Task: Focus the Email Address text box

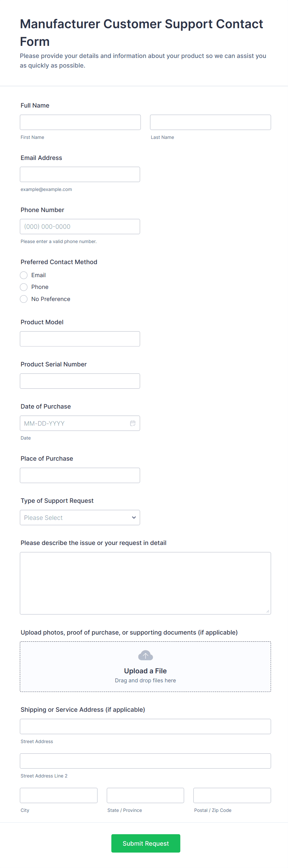Action: coord(80,175)
